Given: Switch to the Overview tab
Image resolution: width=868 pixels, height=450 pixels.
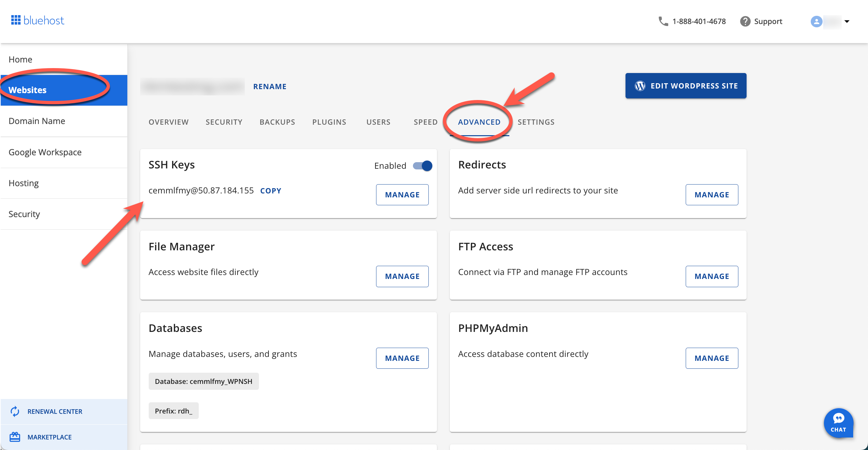Looking at the screenshot, I should tap(168, 122).
